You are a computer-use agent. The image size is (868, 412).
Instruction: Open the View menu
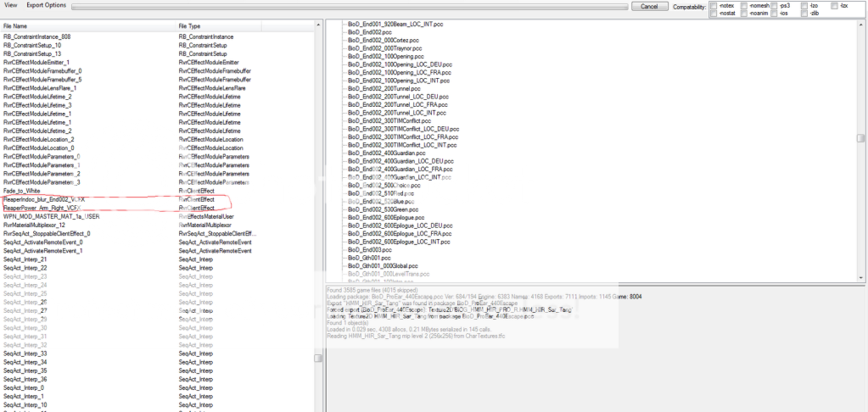tap(10, 6)
